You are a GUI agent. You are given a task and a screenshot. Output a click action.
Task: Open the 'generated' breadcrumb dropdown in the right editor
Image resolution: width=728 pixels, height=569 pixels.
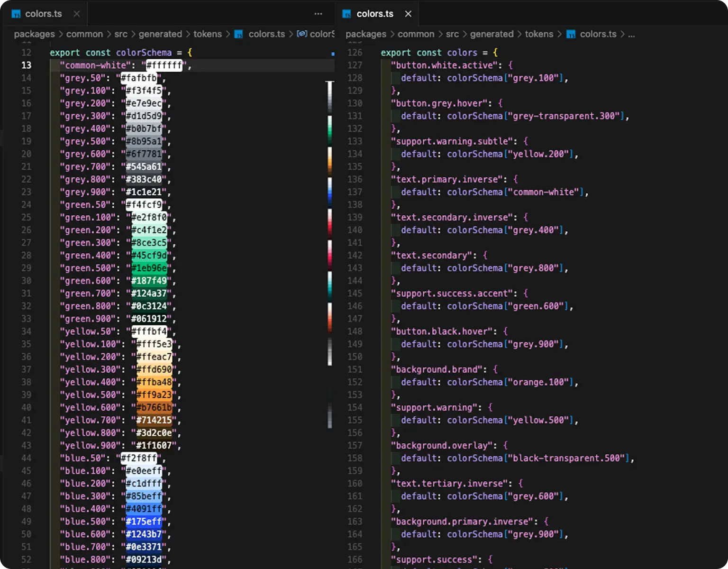[x=491, y=34]
